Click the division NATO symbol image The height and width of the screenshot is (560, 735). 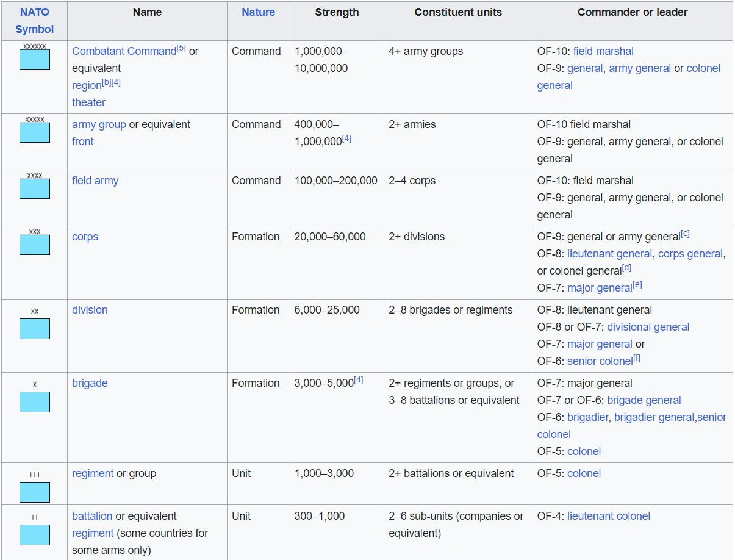(x=35, y=323)
